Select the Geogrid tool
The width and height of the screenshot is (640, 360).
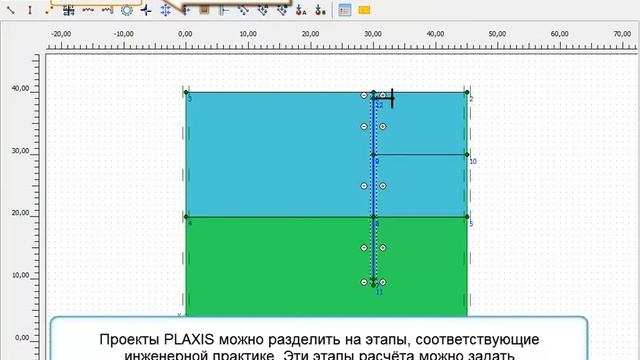click(69, 10)
